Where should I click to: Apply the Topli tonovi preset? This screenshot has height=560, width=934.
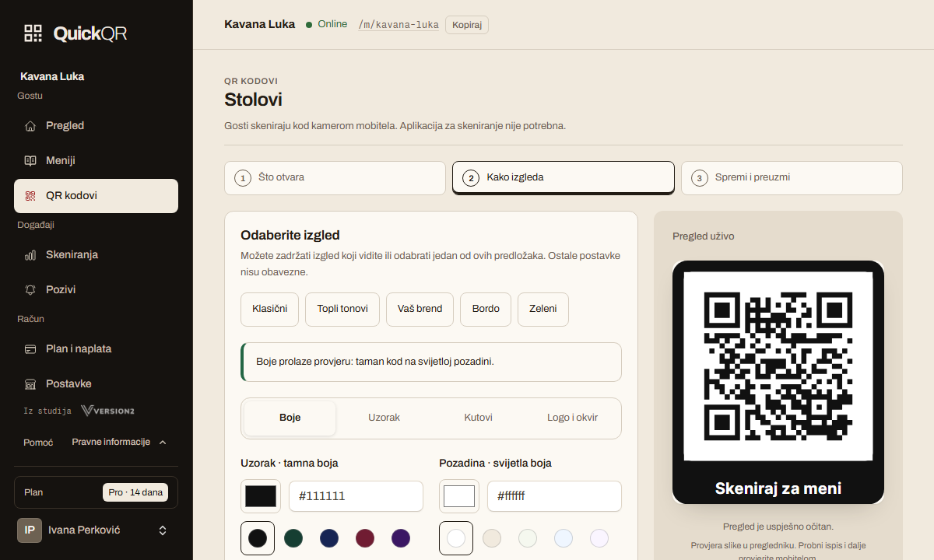click(x=342, y=309)
